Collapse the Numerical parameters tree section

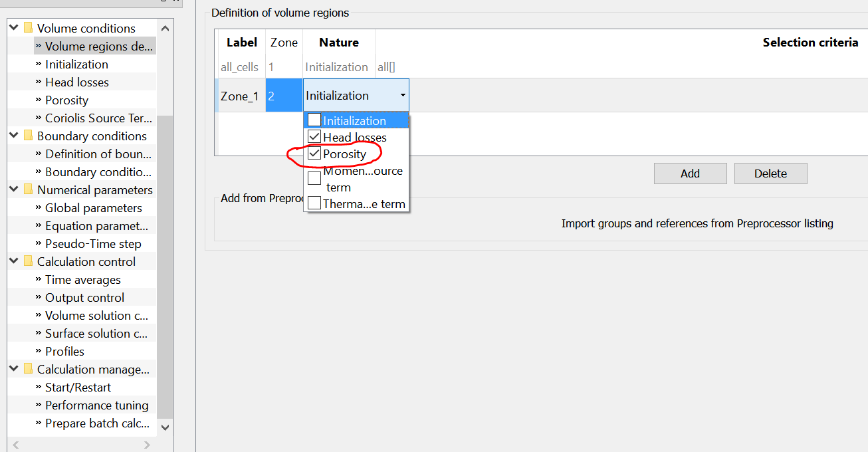pyautogui.click(x=14, y=189)
